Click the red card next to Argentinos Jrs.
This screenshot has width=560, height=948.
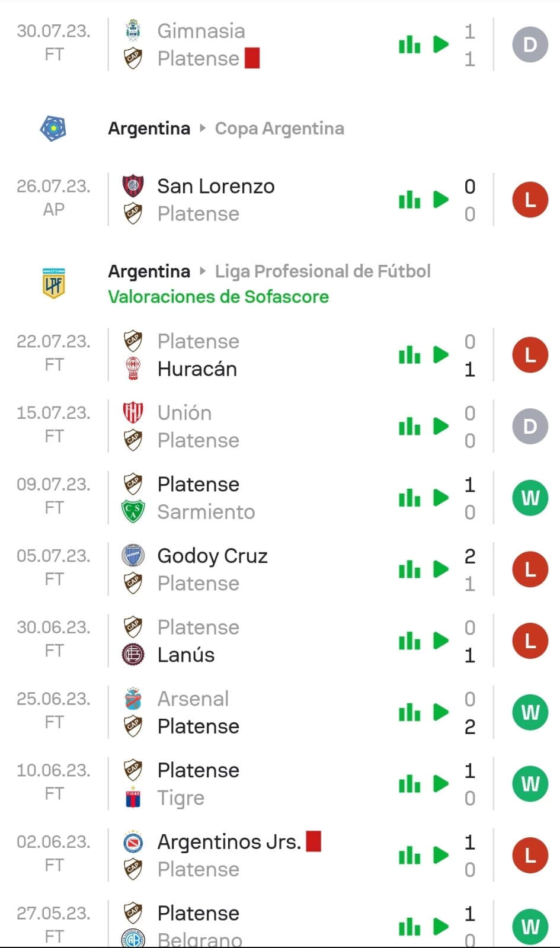[x=313, y=841]
